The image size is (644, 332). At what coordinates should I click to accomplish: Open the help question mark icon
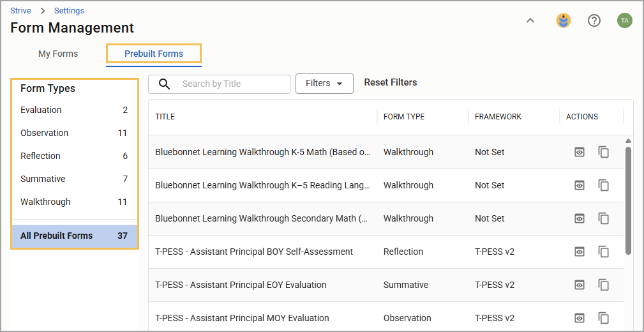point(594,20)
